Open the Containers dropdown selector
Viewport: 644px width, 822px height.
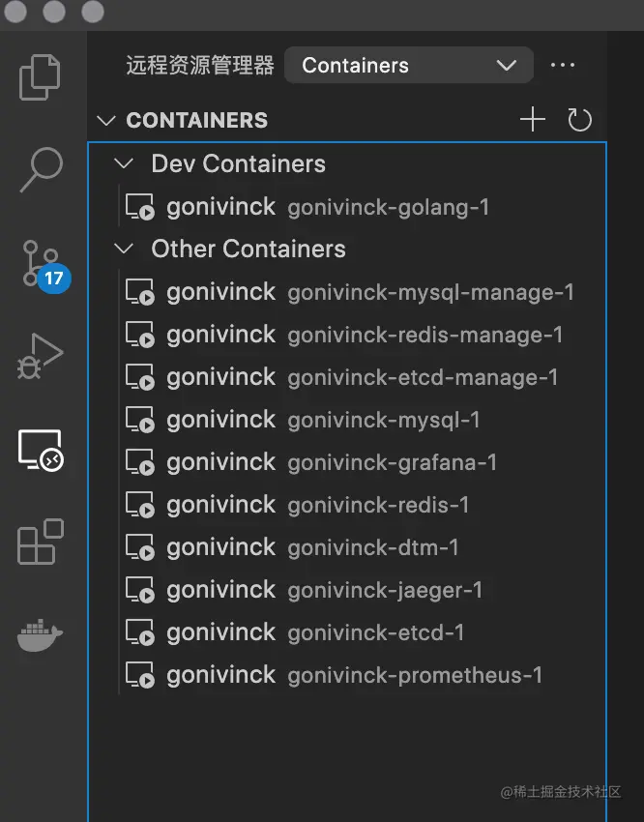[409, 66]
